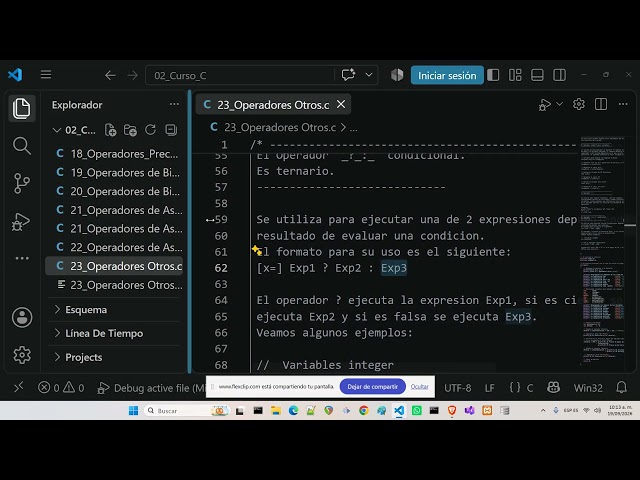Viewport: 640px width, 480px height.
Task: Go forward with the right arrow
Action: 132,76
